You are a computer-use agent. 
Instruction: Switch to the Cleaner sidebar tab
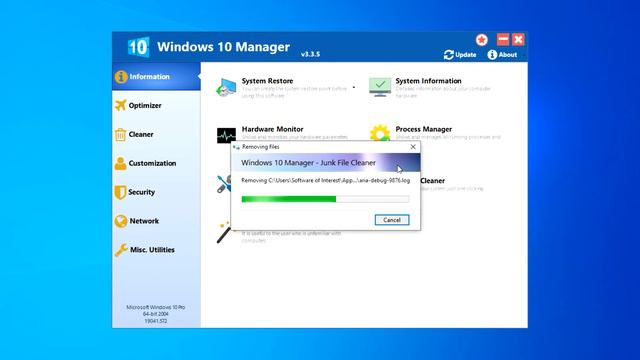pyautogui.click(x=156, y=134)
